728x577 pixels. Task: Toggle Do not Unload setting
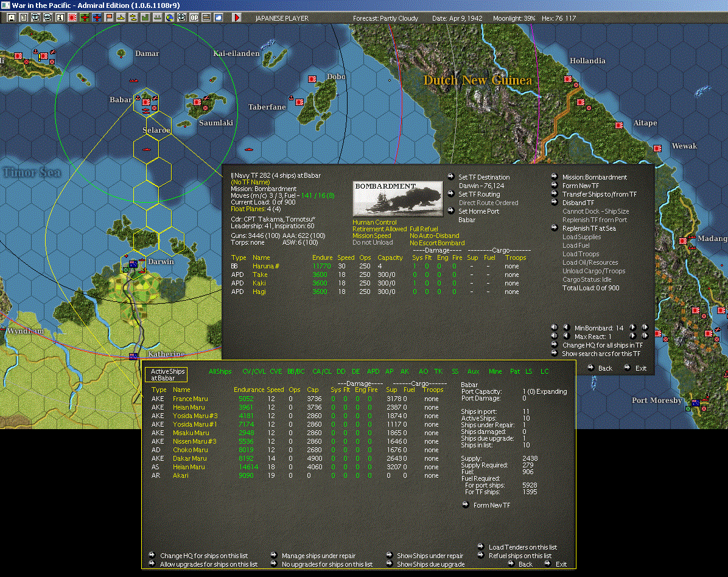coord(373,242)
